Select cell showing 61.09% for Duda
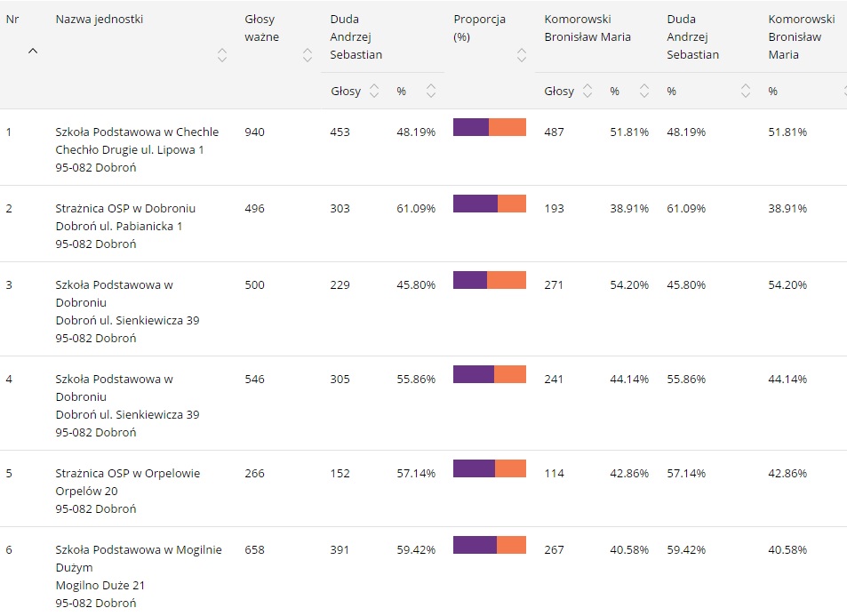 pos(415,208)
